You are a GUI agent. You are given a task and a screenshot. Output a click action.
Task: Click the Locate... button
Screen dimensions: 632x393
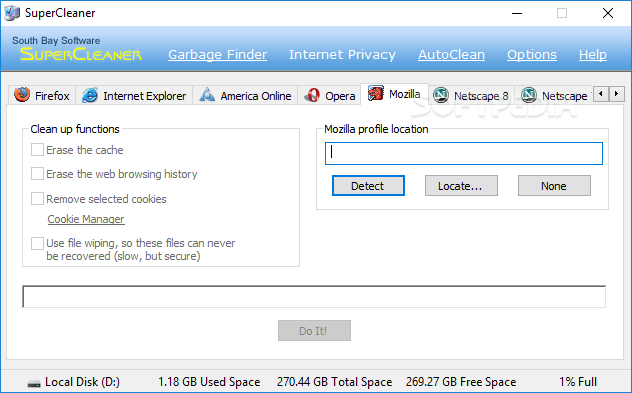coord(461,186)
